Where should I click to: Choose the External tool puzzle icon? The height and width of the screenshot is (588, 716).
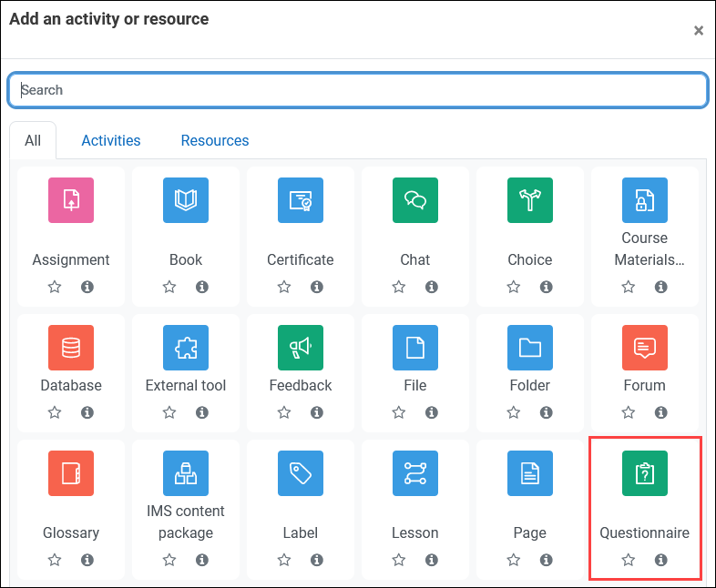pyautogui.click(x=186, y=348)
